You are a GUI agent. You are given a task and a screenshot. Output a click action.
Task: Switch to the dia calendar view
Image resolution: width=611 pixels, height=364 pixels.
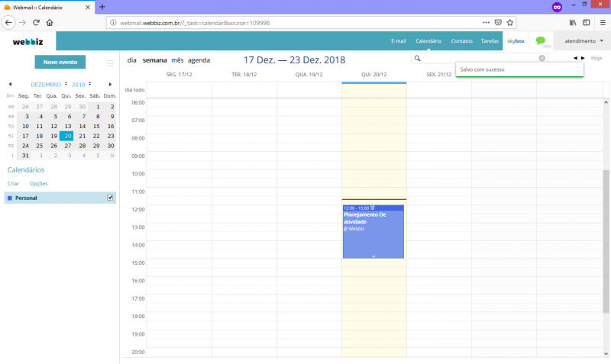[132, 60]
